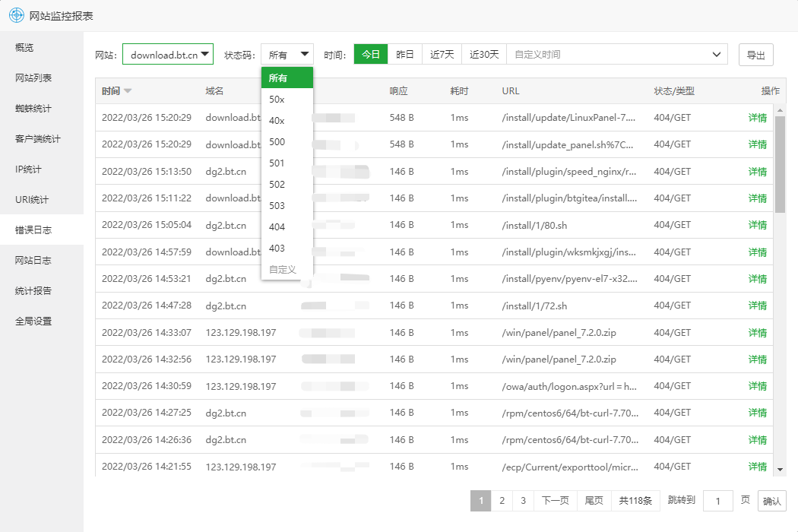The height and width of the screenshot is (532, 798).
Task: Open 蜘蛛统计 in the sidebar
Action: point(42,109)
